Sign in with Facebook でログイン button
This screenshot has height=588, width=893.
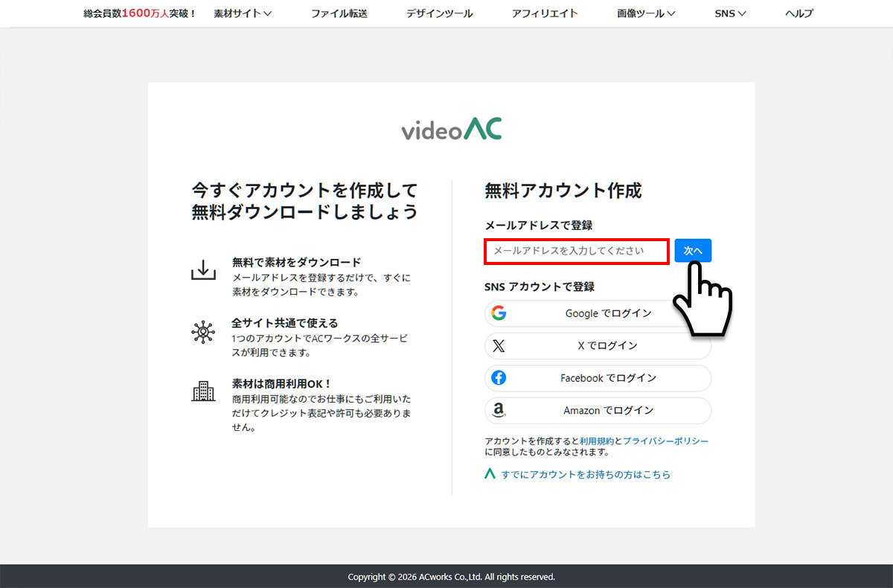pos(598,378)
